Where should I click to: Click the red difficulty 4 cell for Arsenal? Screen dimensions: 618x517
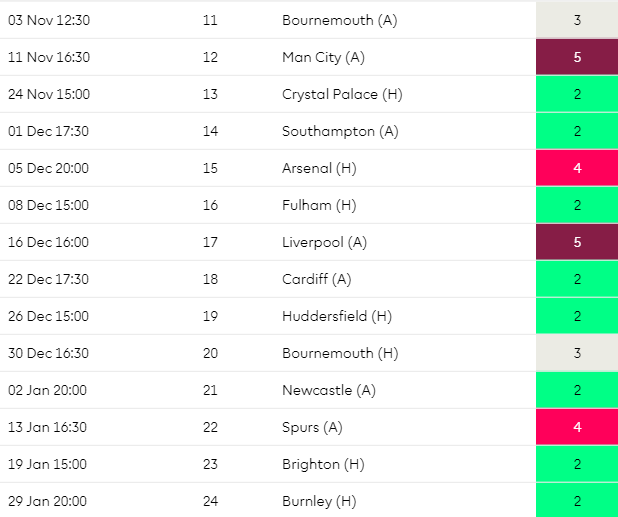click(577, 168)
